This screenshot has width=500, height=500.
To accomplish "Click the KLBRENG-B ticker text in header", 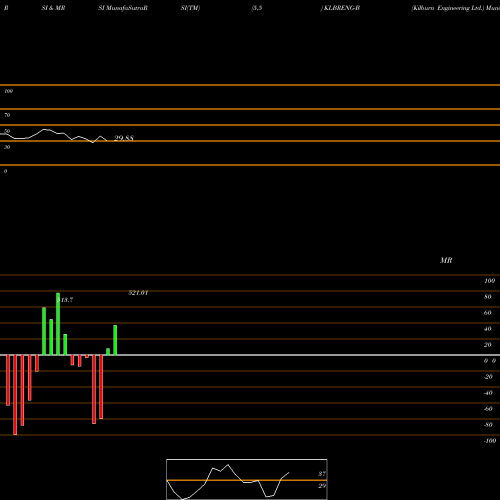I will tap(340, 8).
